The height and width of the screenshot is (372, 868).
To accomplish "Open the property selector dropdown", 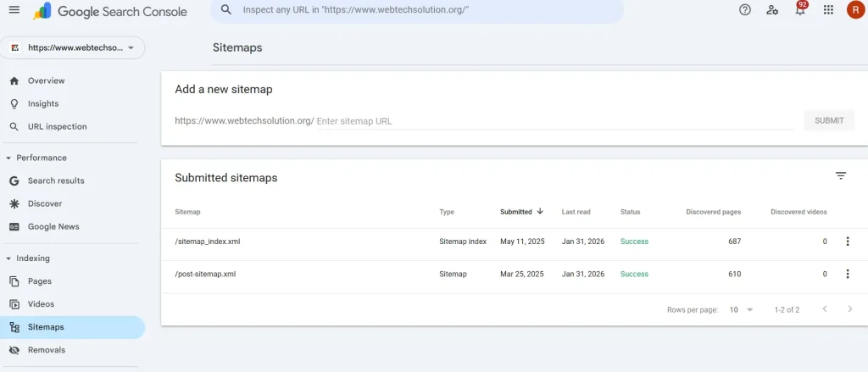I will [73, 47].
